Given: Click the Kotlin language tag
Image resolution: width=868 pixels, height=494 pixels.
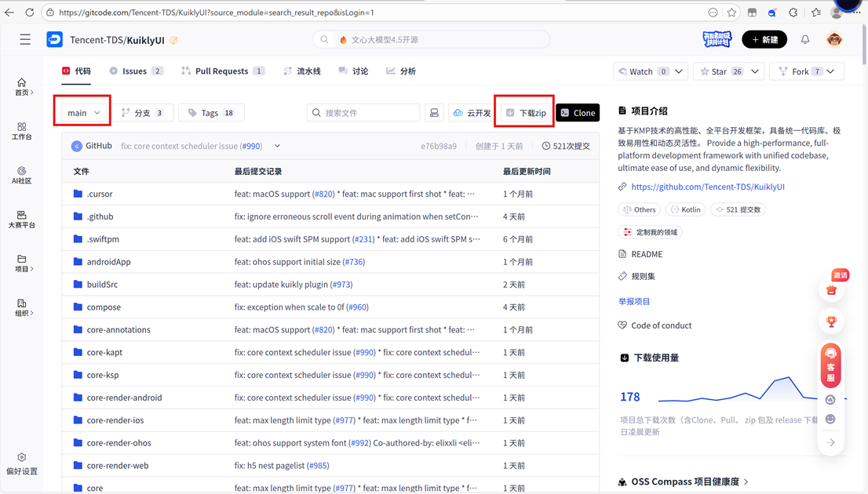Looking at the screenshot, I should pos(685,209).
